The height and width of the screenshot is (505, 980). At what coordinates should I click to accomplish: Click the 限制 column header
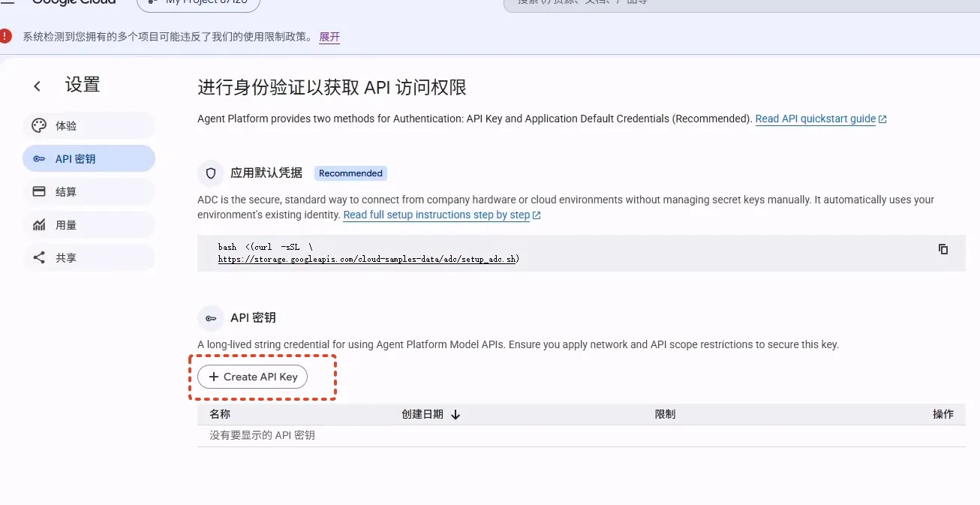point(665,414)
